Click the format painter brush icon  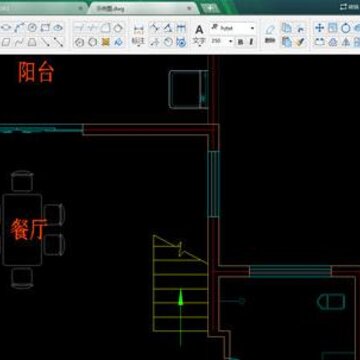click(x=301, y=42)
